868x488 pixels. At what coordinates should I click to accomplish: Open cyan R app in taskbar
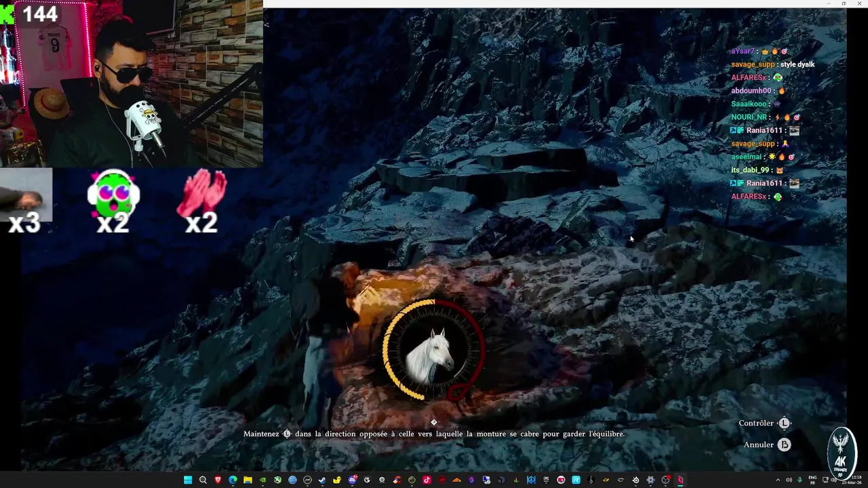pos(576,480)
